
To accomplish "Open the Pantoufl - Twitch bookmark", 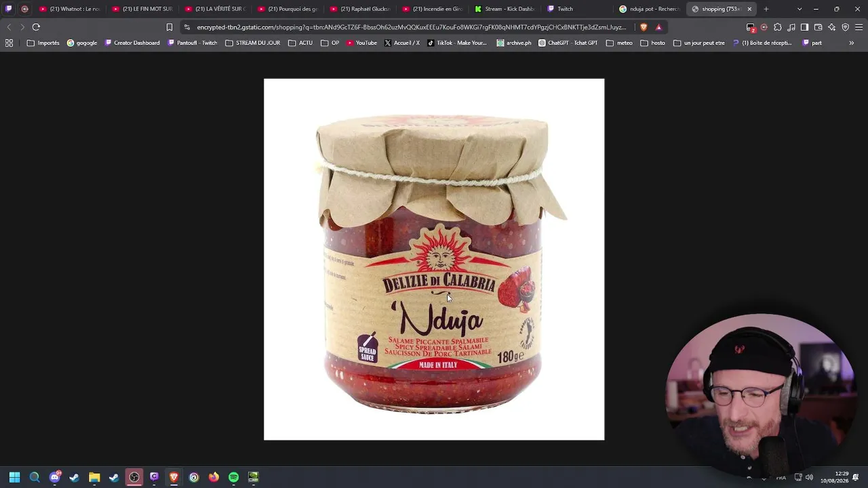I will 193,43.
